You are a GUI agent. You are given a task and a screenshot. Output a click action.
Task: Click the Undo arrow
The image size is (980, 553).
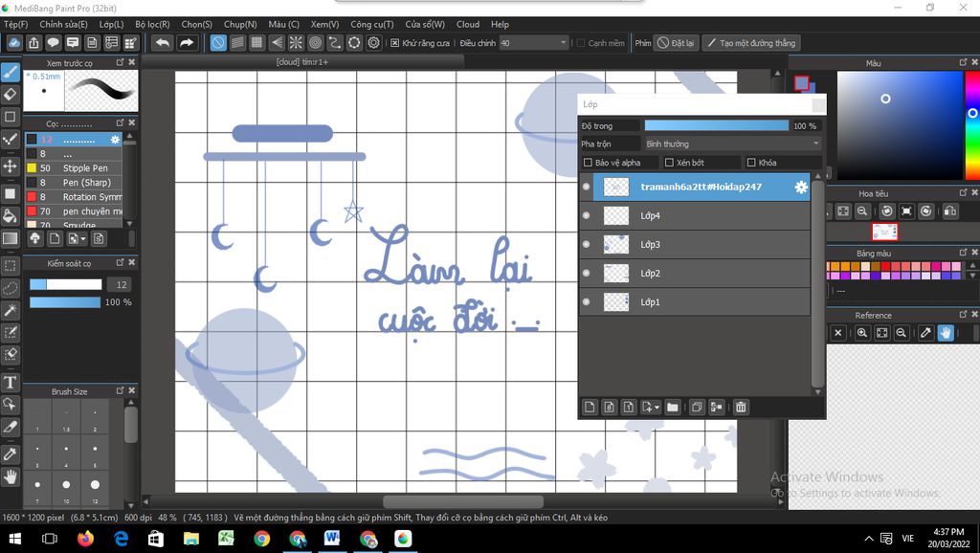(163, 42)
